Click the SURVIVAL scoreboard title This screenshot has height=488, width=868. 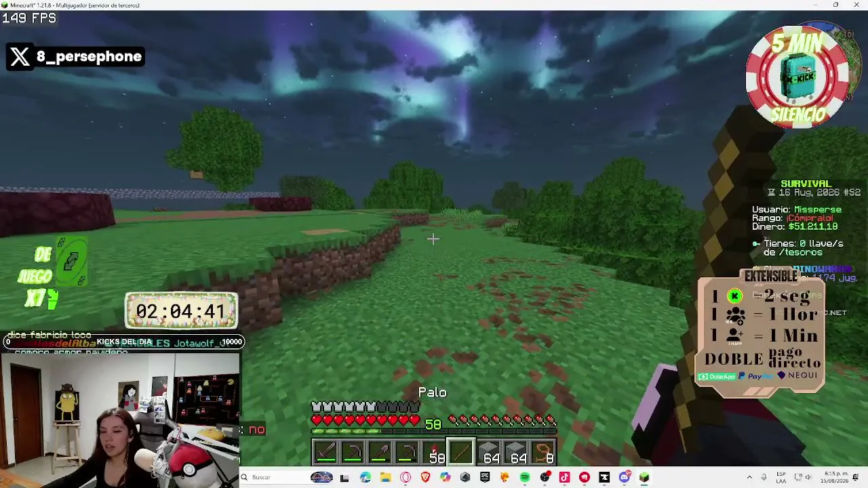806,184
